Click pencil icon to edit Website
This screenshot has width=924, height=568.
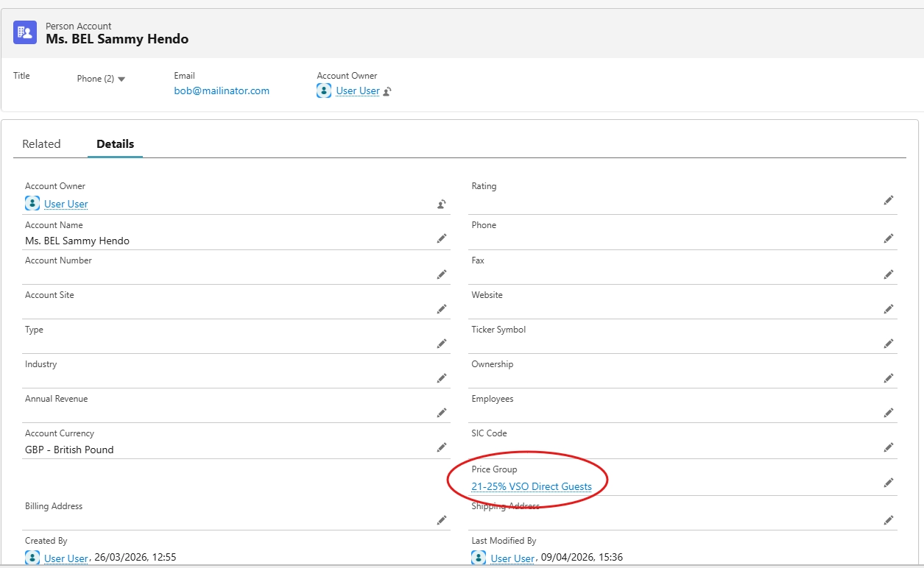(x=889, y=308)
